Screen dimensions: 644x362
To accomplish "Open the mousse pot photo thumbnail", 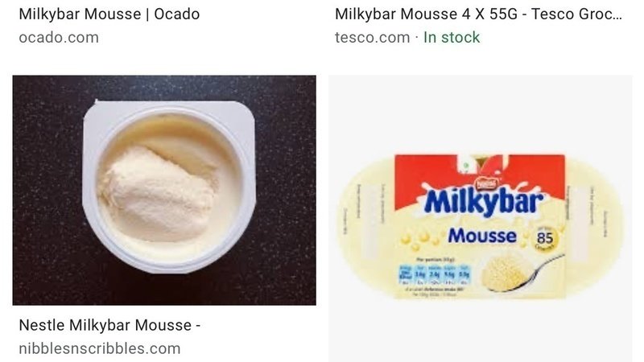I will pyautogui.click(x=164, y=190).
